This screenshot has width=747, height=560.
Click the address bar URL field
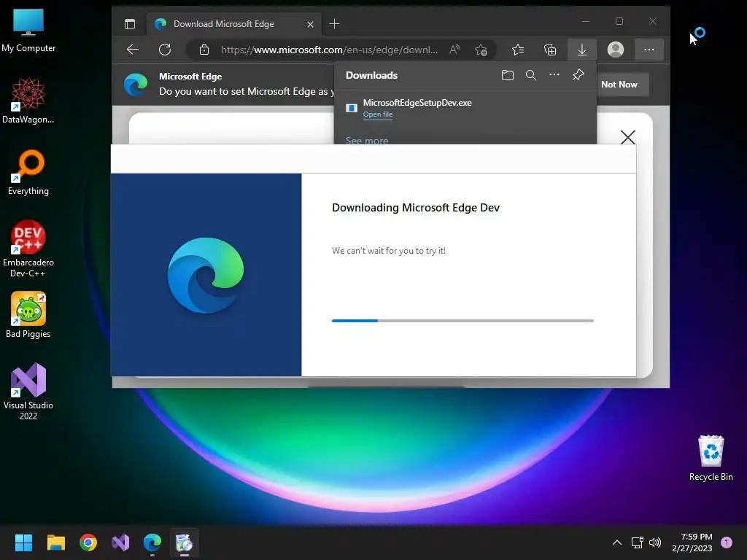329,50
